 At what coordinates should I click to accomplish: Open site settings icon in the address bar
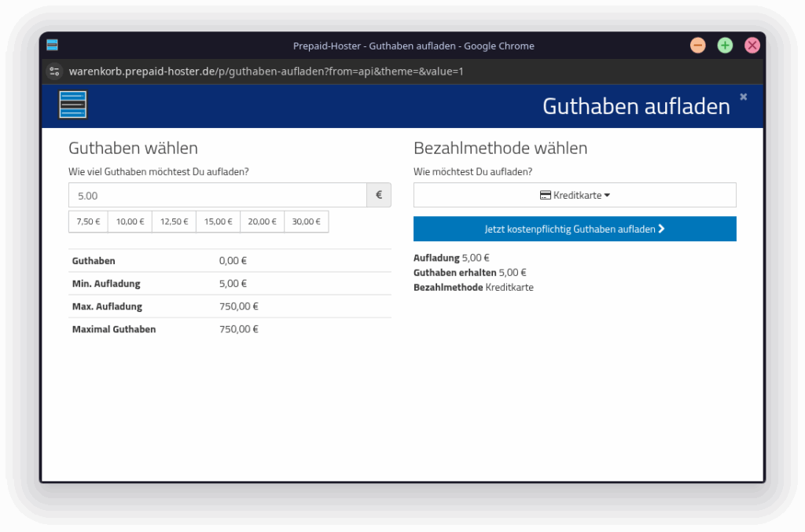[x=53, y=71]
